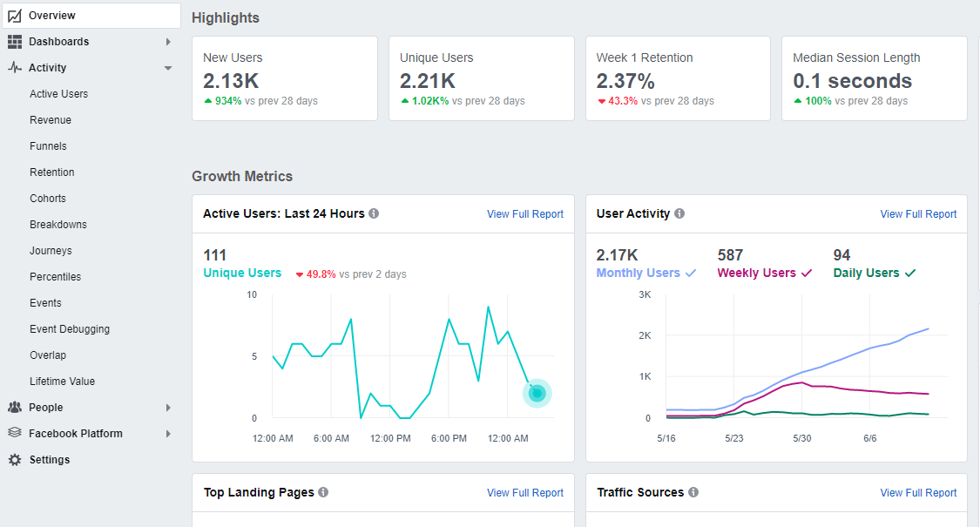Open View Full Report for Top Landing Pages
The image size is (980, 527).
tap(524, 493)
